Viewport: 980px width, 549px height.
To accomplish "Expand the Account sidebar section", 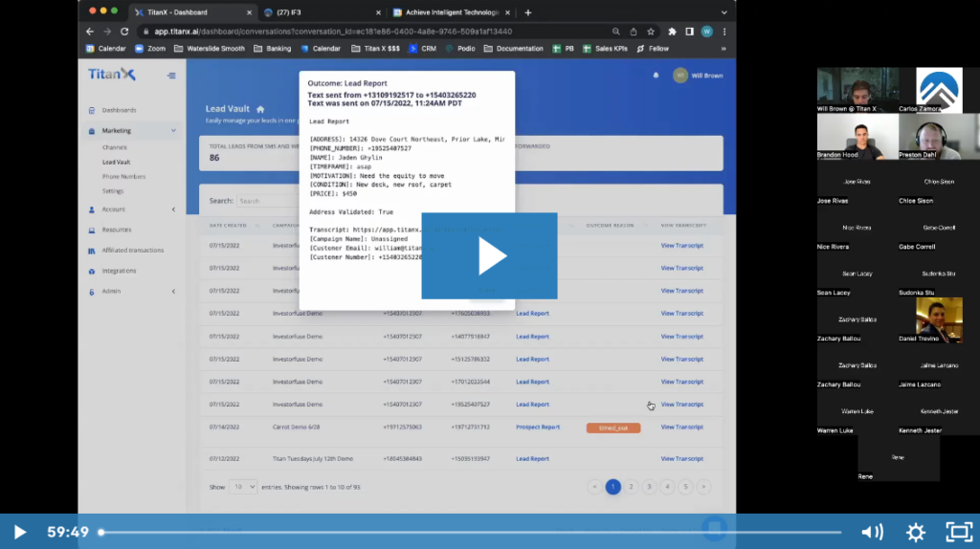I will (132, 209).
